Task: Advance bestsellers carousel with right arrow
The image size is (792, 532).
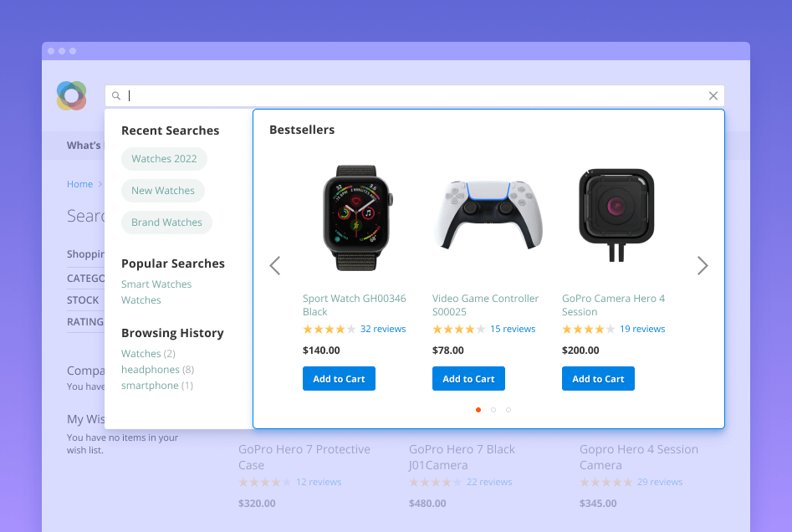Action: (703, 266)
